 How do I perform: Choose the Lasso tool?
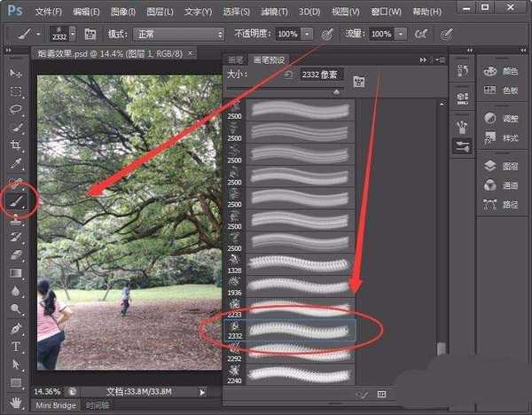coord(16,109)
